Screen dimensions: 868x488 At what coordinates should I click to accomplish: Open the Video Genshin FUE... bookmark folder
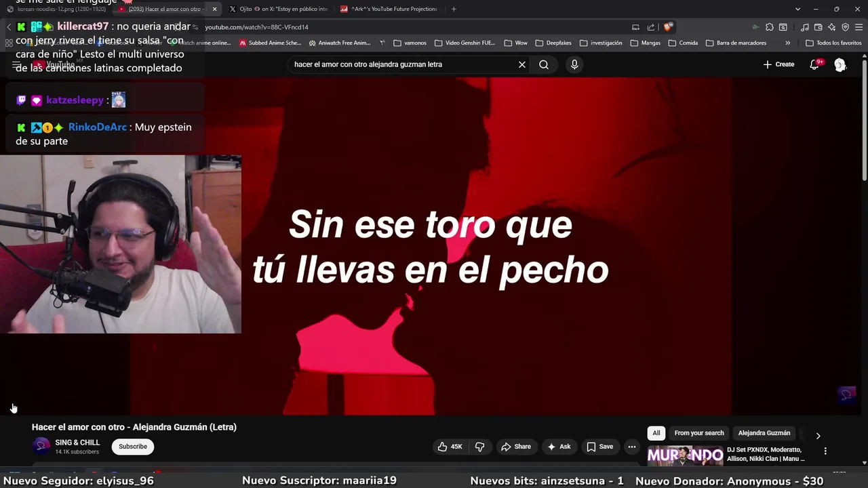coord(465,43)
